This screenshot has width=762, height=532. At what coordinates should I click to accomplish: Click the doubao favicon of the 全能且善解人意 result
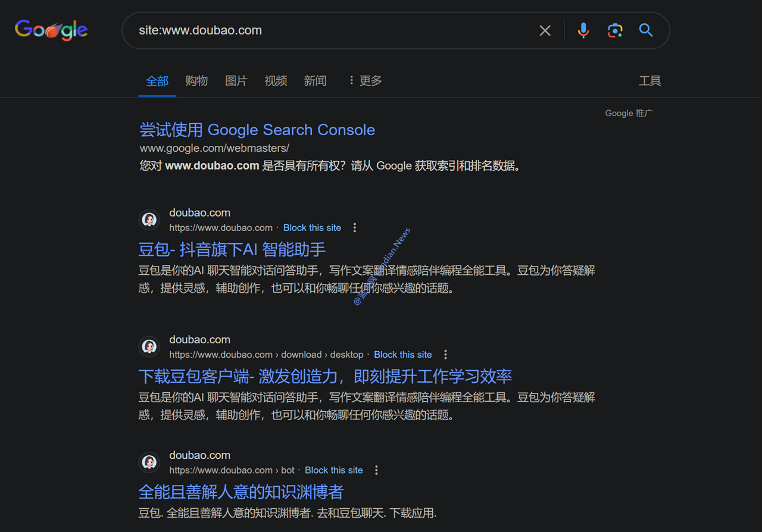[149, 462]
